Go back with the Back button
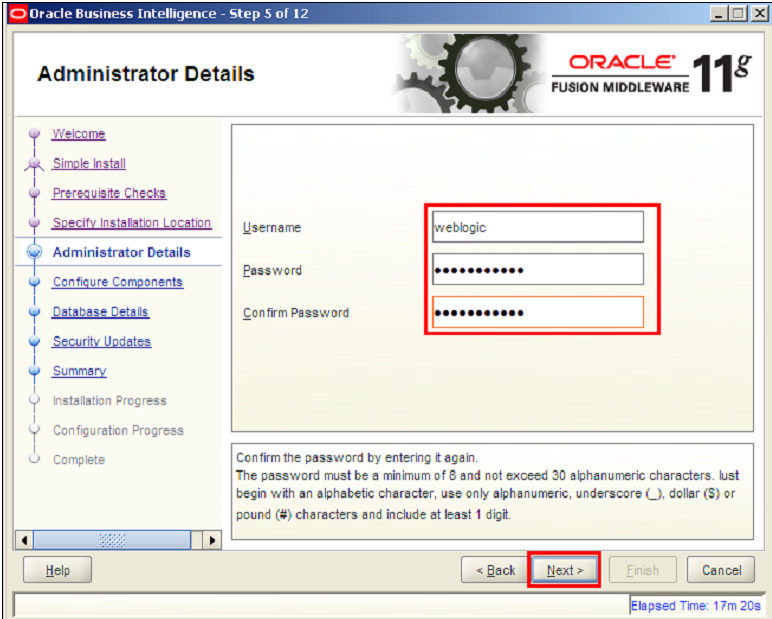The width and height of the screenshot is (772, 619). 494,570
